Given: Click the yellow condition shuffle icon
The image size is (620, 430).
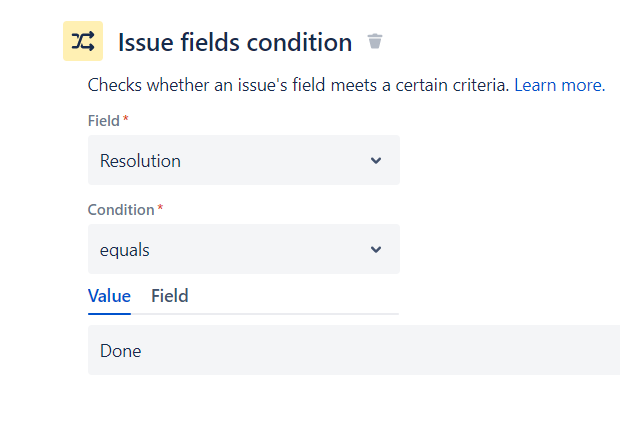Looking at the screenshot, I should (x=83, y=41).
